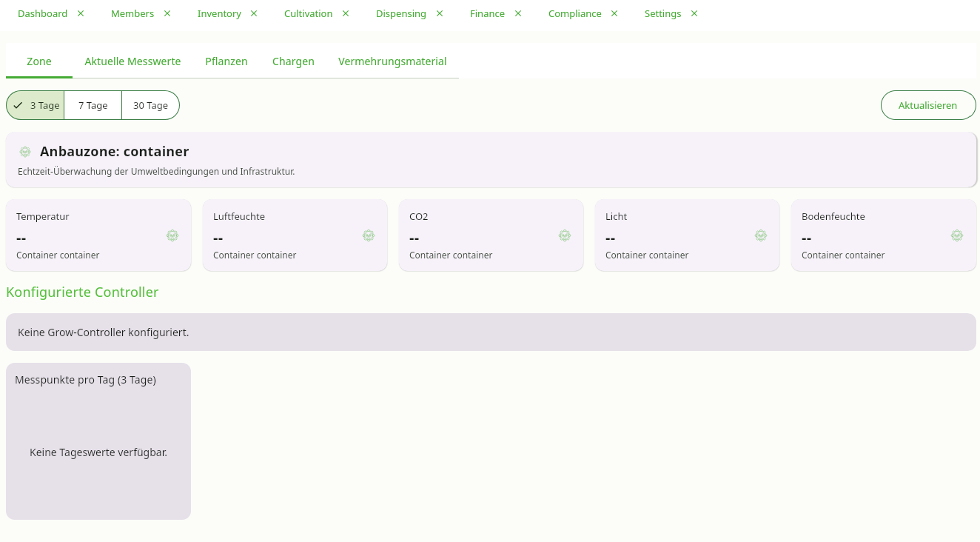Image resolution: width=980 pixels, height=542 pixels.
Task: Click the CO2 card sensor icon
Action: click(x=565, y=235)
